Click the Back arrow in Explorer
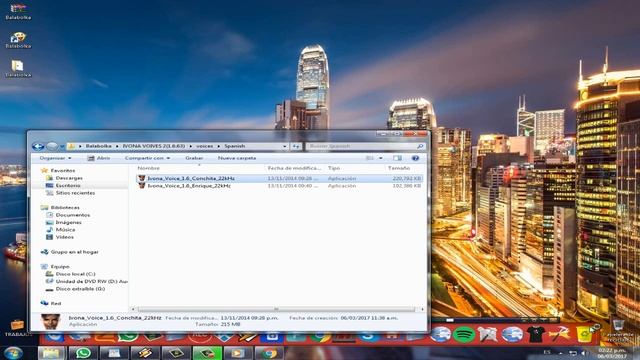The image size is (640, 360). tap(38, 146)
